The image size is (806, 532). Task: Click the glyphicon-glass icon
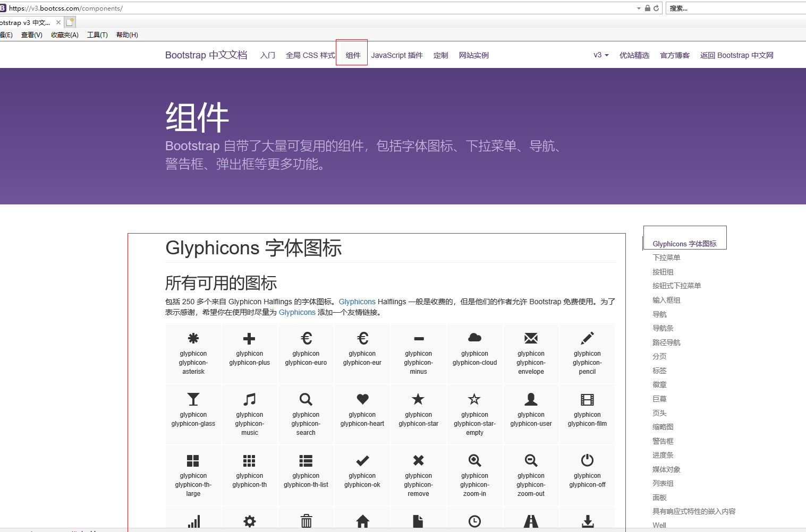[193, 399]
